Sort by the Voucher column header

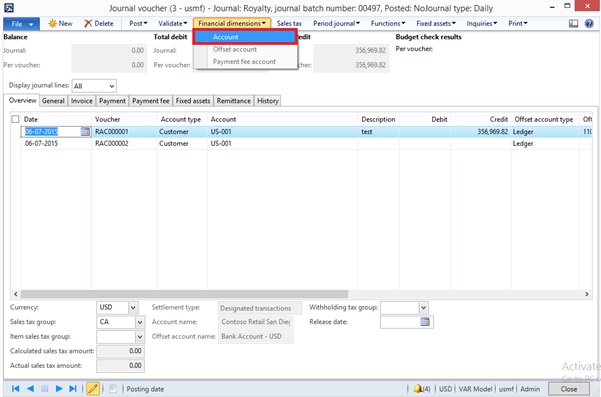coord(125,119)
